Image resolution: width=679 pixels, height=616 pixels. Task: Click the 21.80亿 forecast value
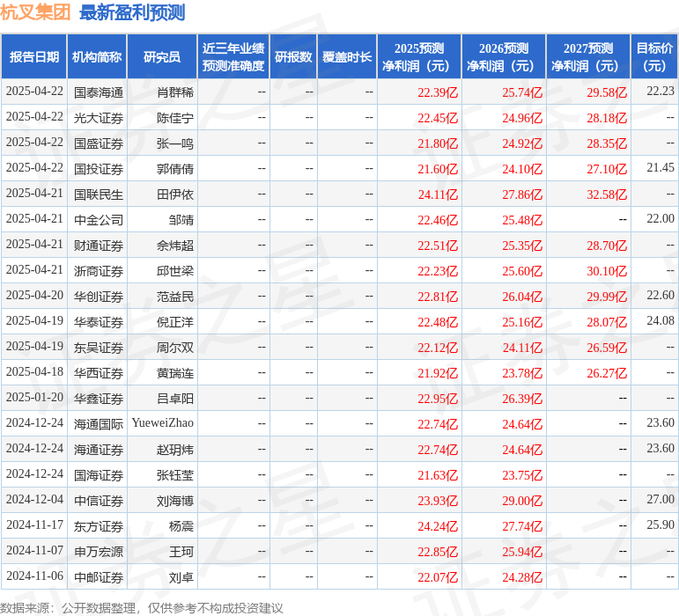[x=438, y=143]
